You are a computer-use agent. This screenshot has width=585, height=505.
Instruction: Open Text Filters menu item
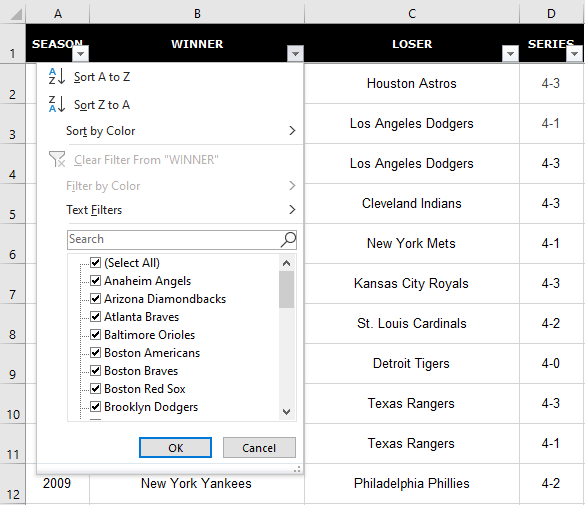pos(170,210)
